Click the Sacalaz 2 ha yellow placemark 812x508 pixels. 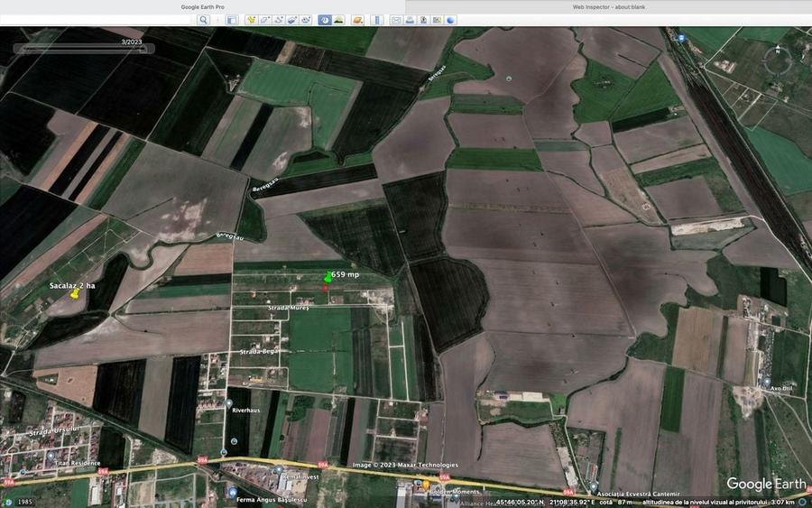pos(75,294)
